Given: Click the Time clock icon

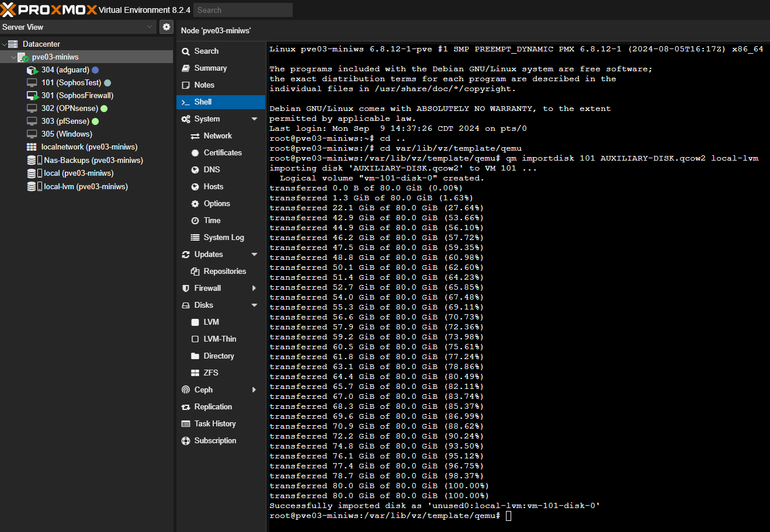Looking at the screenshot, I should (x=195, y=221).
